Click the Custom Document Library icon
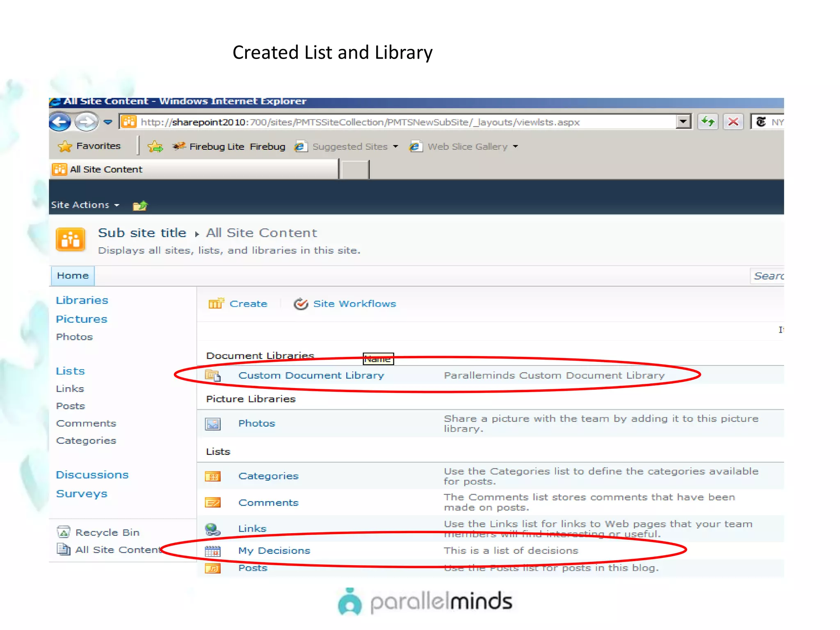This screenshot has height=630, width=840. pos(213,375)
